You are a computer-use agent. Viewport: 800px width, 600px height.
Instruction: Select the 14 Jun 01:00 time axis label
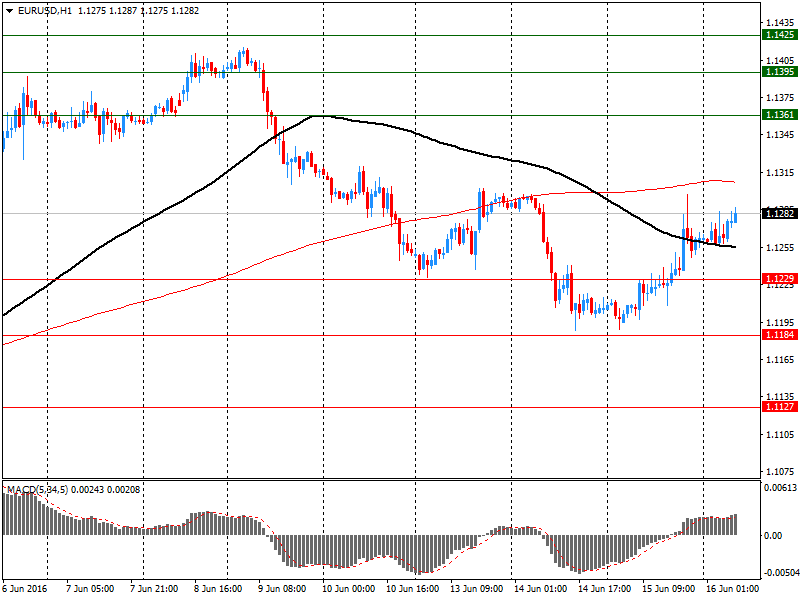point(540,589)
